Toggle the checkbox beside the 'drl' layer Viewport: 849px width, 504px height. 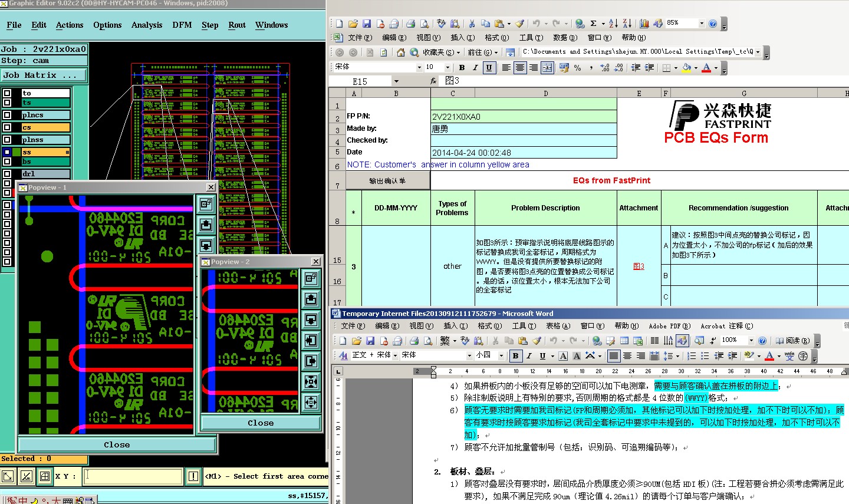pyautogui.click(x=7, y=174)
